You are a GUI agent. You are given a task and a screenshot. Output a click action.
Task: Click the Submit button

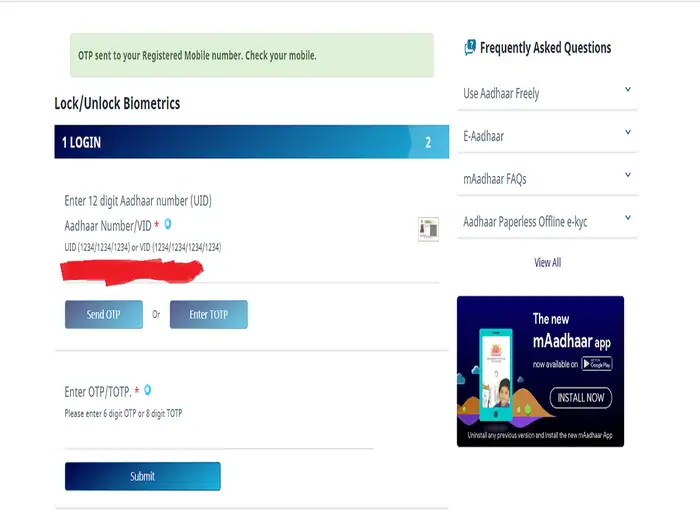click(142, 476)
